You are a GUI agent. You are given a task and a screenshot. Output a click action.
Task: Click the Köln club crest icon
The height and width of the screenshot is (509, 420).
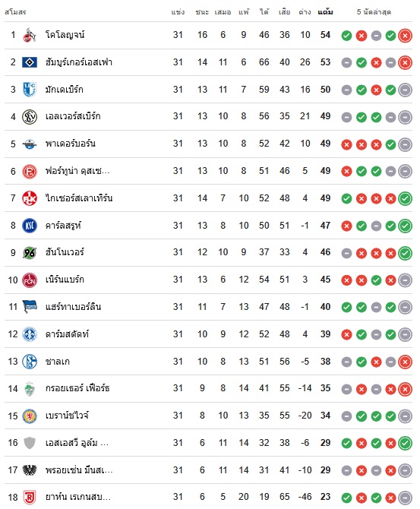pos(29,35)
